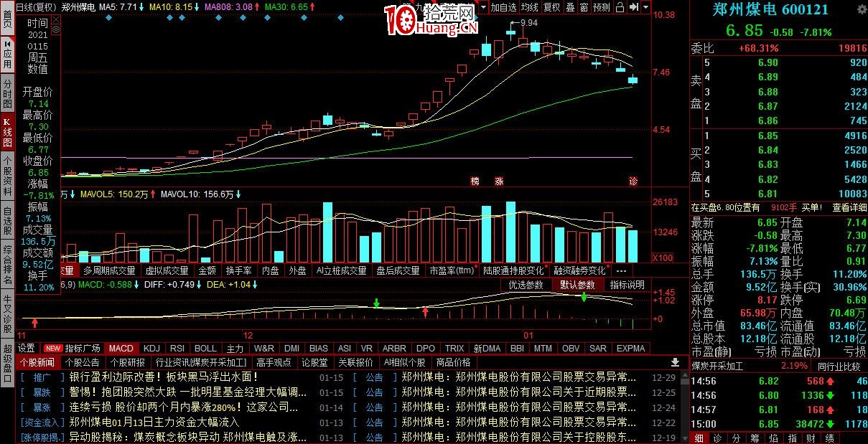The width and height of the screenshot is (868, 444).
Task: Click the 榜 marker below the candlesticks
Action: click(475, 181)
